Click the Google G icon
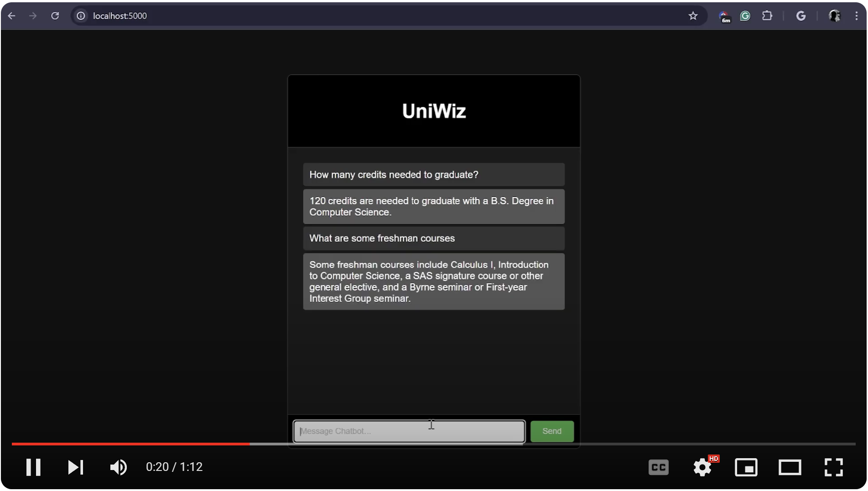 (x=800, y=16)
